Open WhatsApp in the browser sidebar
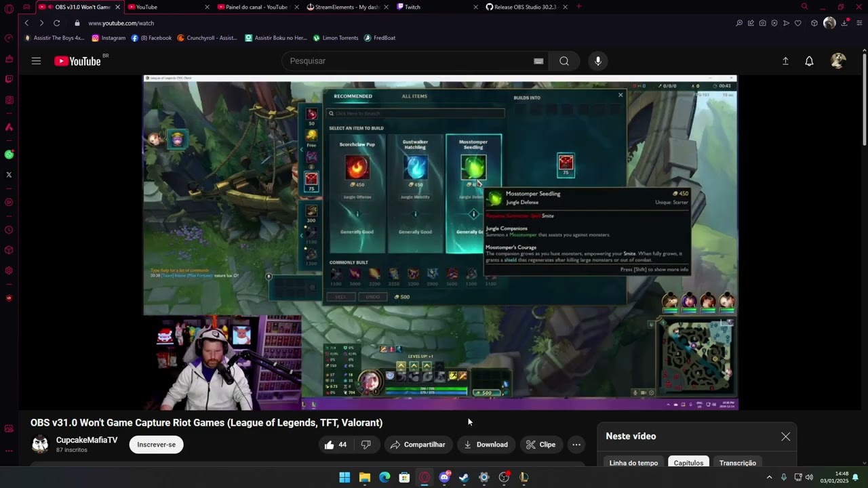The width and height of the screenshot is (868, 488). tap(9, 155)
